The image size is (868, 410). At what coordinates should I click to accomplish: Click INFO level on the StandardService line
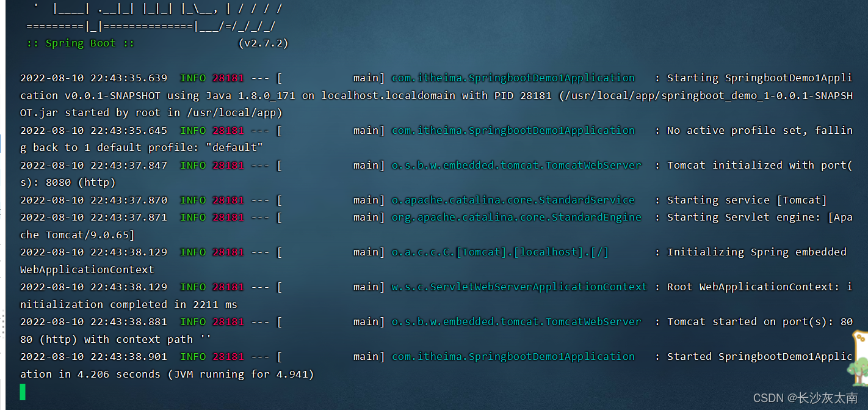coord(193,200)
